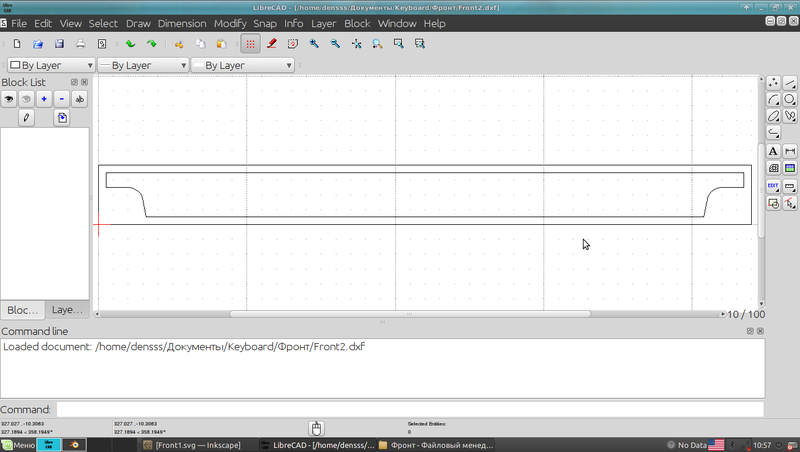
Task: Rename the active block with ab button
Action: [80, 99]
